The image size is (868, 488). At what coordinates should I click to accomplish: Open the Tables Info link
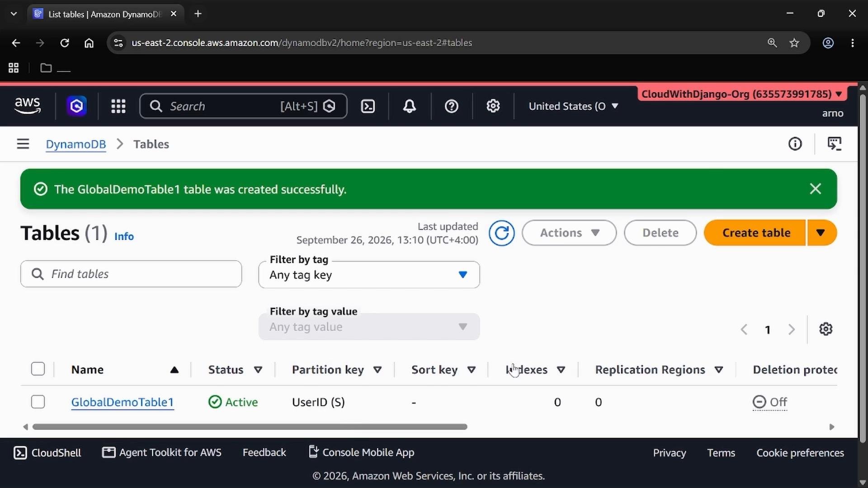(x=124, y=236)
